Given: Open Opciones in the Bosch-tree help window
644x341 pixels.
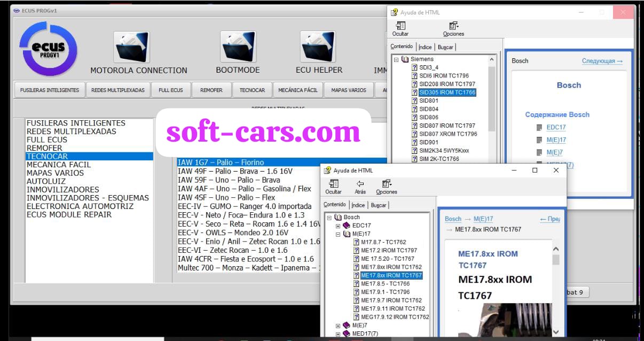Looking at the screenshot, I should pyautogui.click(x=387, y=187).
